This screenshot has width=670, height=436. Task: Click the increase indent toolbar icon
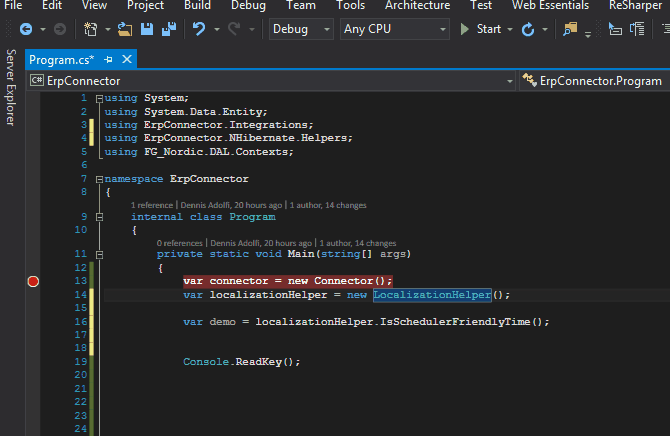pos(637,29)
